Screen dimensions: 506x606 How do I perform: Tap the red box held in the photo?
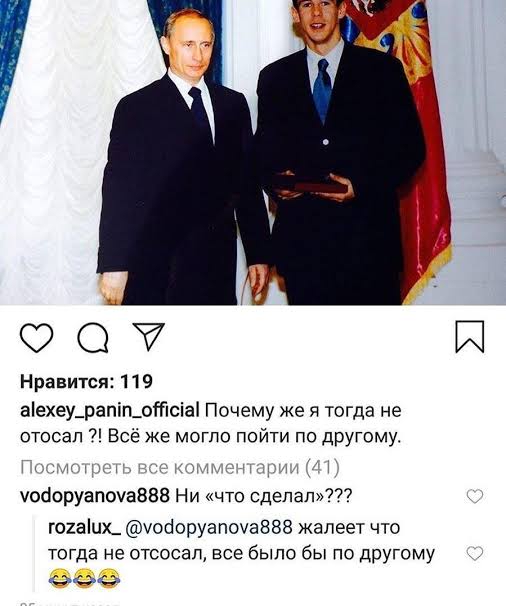pos(309,184)
